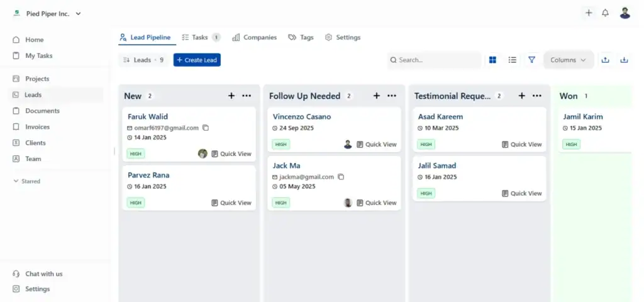Click the plus icon in top header
Image resolution: width=644 pixels, height=302 pixels.
(x=589, y=13)
